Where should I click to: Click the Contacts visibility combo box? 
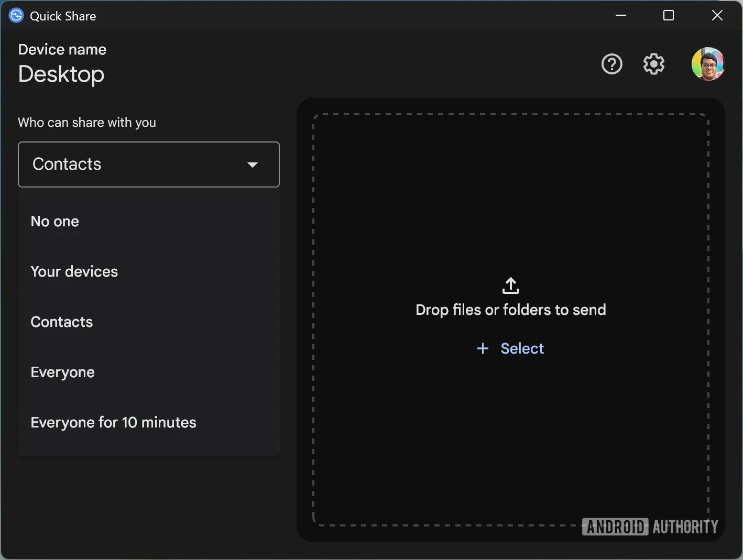pos(136,164)
